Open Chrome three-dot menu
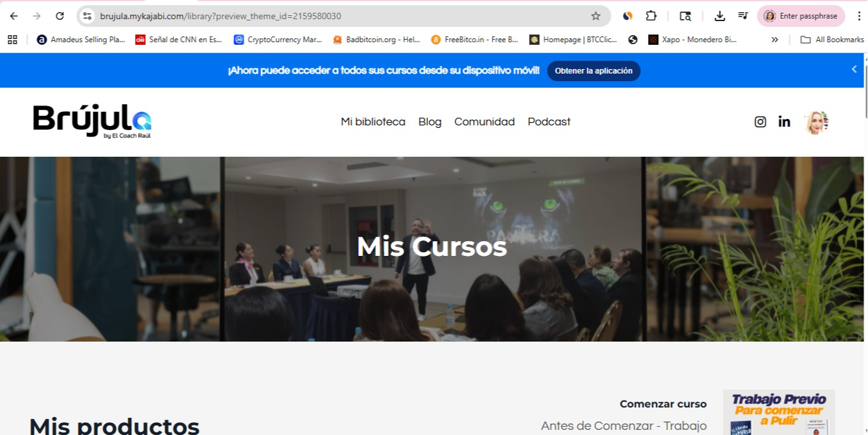This screenshot has width=868, height=435. pyautogui.click(x=859, y=16)
